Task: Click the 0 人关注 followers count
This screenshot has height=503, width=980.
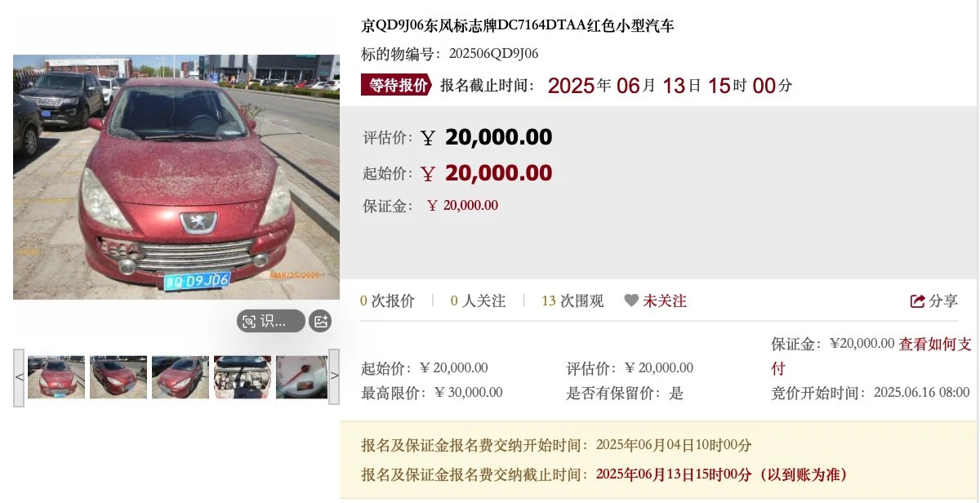Action: click(x=479, y=300)
